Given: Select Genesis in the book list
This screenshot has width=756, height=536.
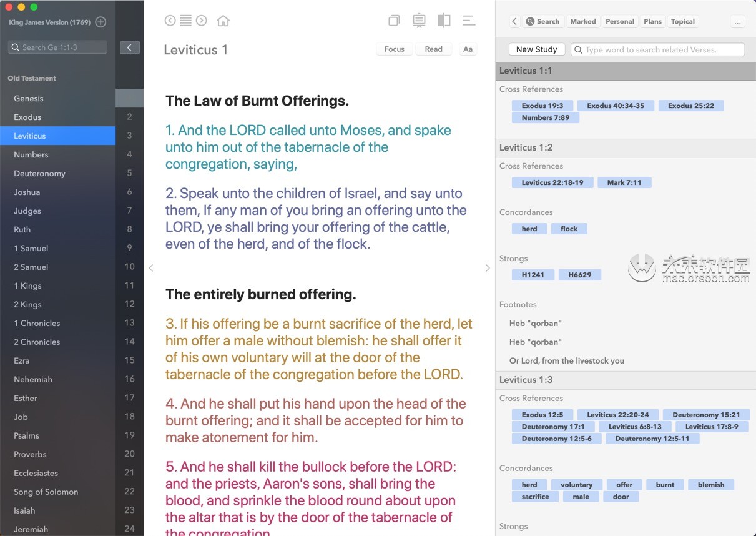Looking at the screenshot, I should tap(57, 98).
